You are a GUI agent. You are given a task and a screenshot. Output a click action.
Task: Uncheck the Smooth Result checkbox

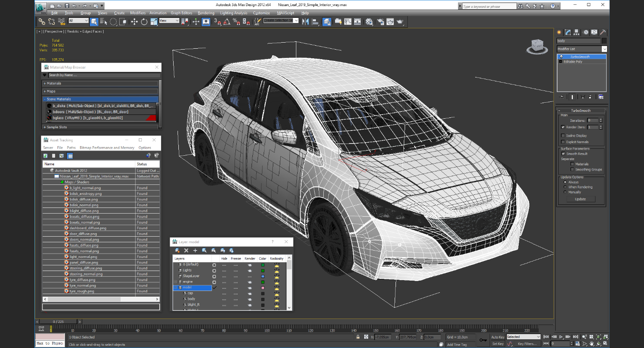[563, 154]
